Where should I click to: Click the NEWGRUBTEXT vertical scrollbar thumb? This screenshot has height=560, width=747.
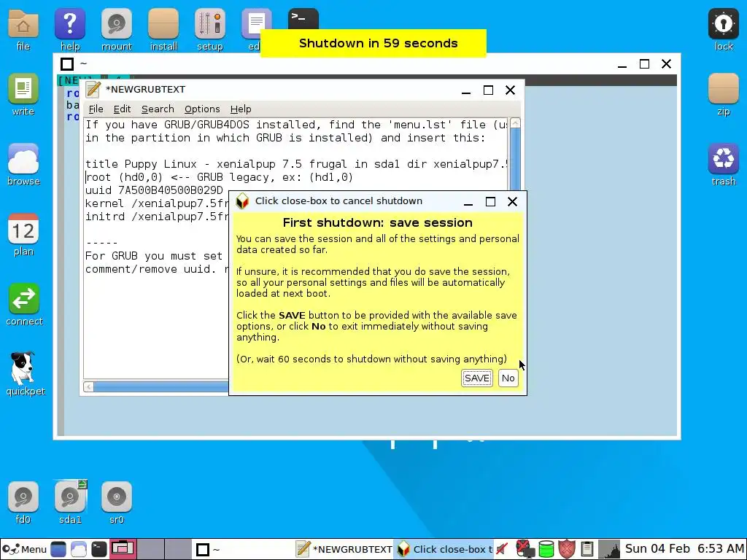[515, 160]
